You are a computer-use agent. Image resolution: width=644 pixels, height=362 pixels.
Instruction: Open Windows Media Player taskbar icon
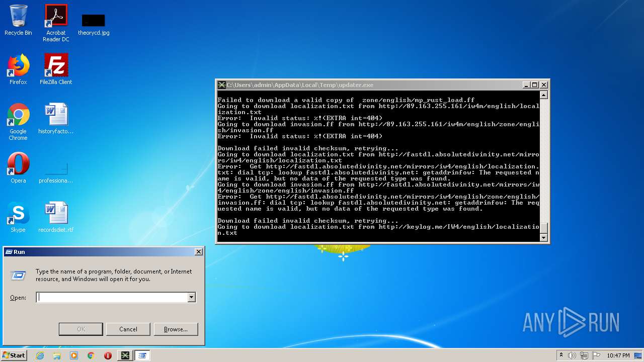74,355
